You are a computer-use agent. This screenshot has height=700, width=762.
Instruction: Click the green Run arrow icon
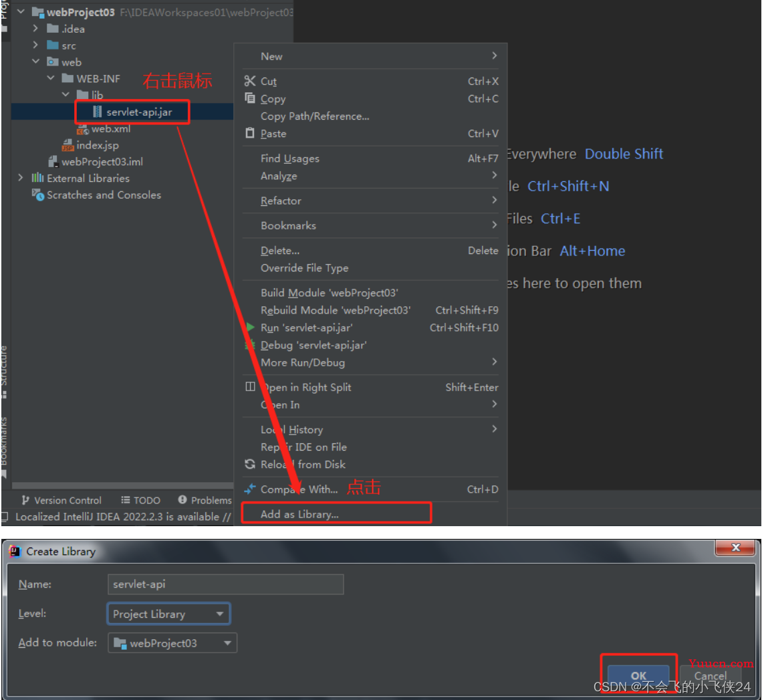250,327
